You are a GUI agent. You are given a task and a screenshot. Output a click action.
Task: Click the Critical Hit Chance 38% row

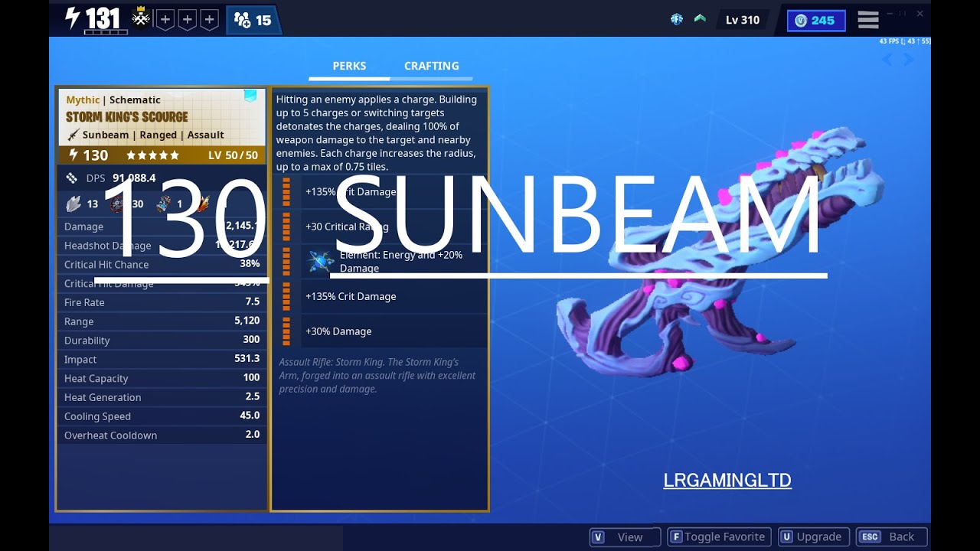[162, 264]
